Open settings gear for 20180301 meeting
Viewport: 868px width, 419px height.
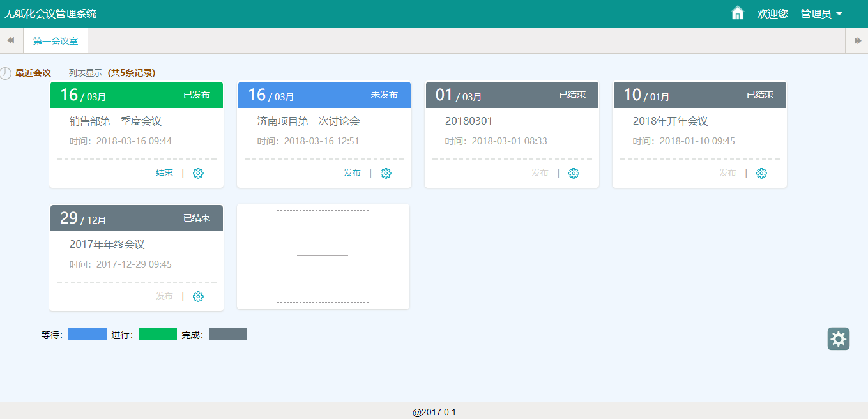574,173
